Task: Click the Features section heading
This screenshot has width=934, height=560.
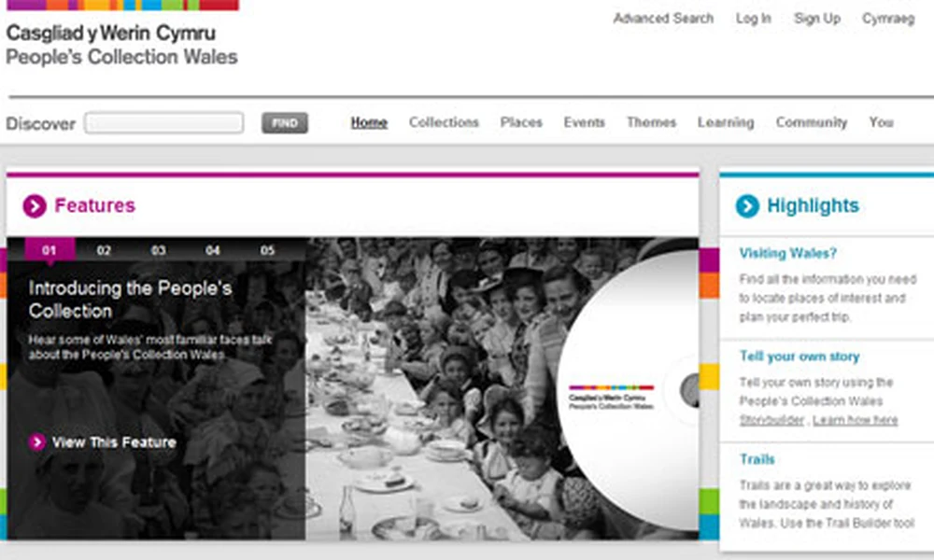Action: pos(94,205)
